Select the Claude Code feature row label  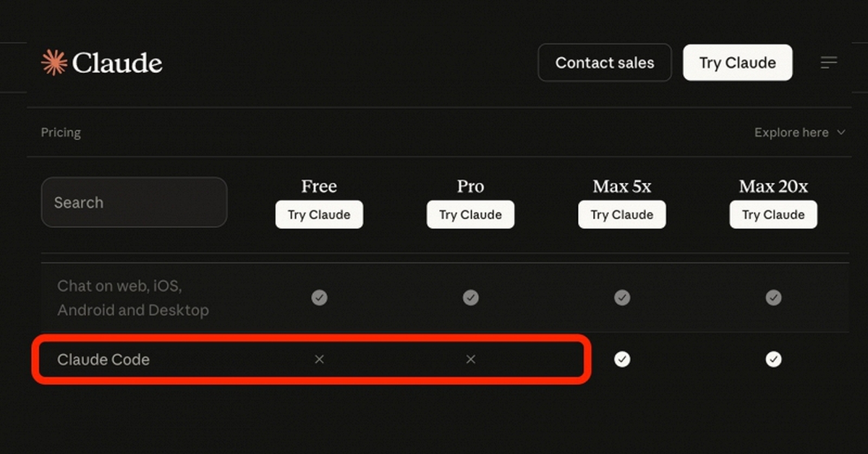[103, 359]
